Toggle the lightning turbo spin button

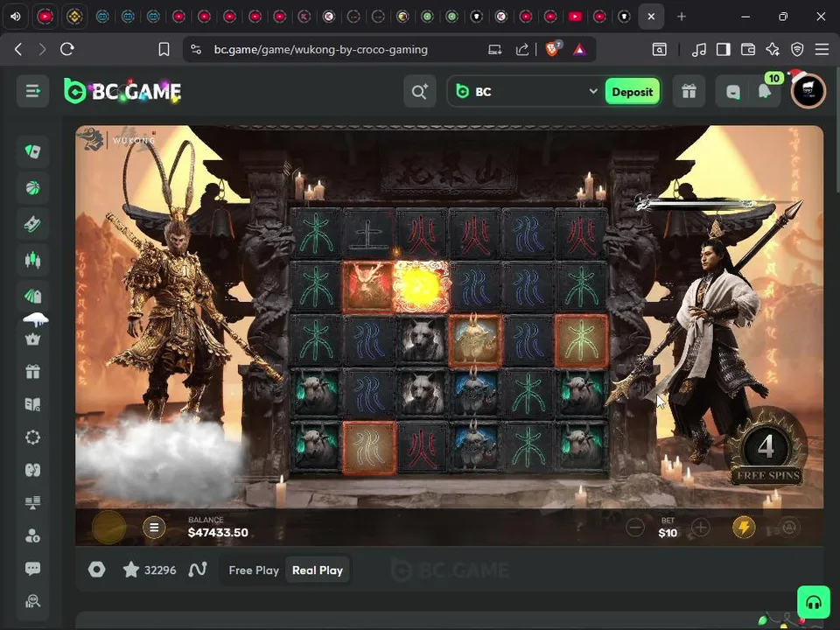pos(744,528)
